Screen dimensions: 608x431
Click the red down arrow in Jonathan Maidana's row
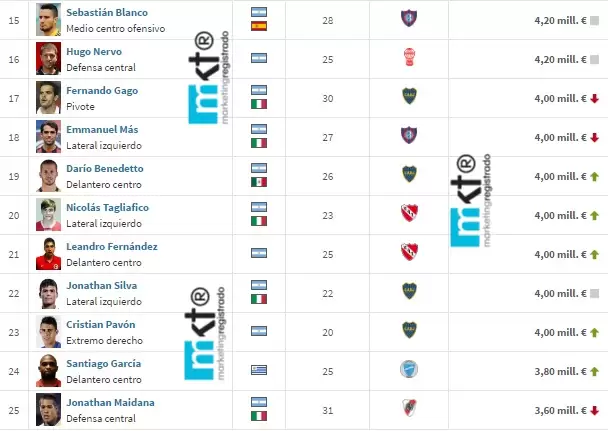tap(595, 410)
